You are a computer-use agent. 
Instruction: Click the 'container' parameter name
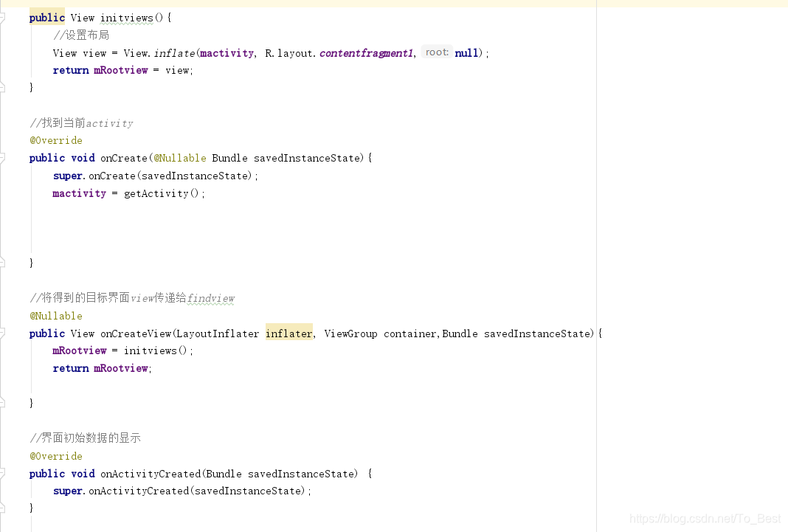(410, 334)
